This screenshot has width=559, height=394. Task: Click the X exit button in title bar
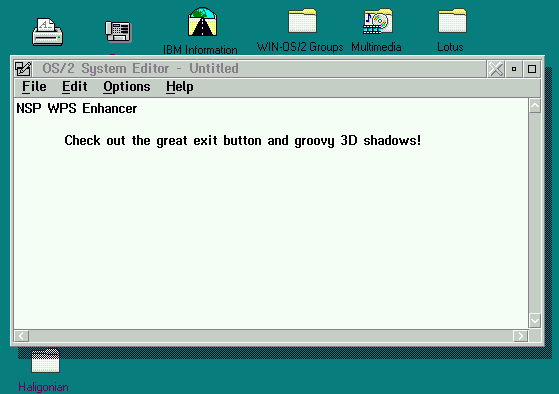click(496, 69)
